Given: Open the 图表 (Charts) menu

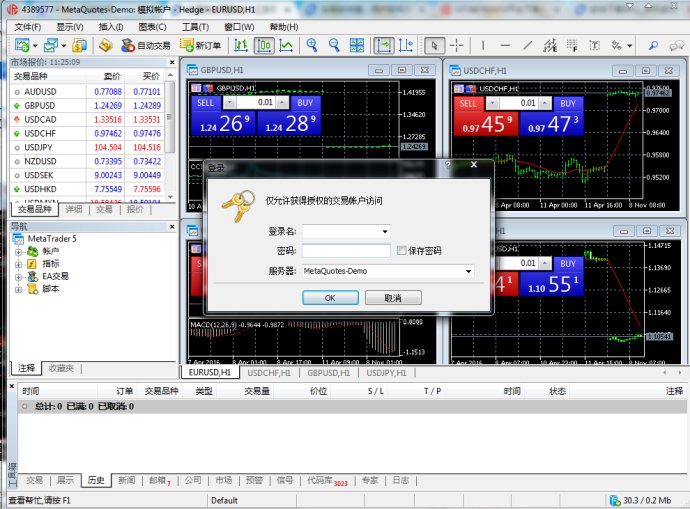Looking at the screenshot, I should coord(152,27).
